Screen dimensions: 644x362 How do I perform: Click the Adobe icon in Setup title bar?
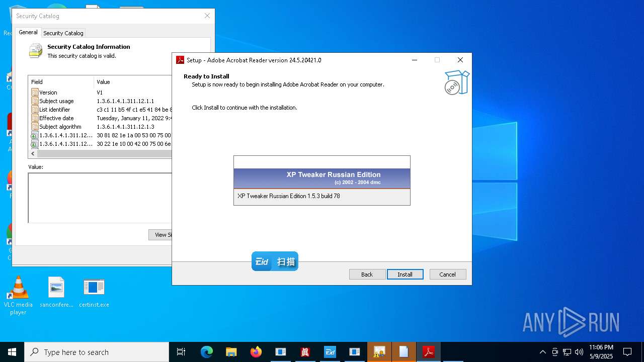pyautogui.click(x=180, y=60)
